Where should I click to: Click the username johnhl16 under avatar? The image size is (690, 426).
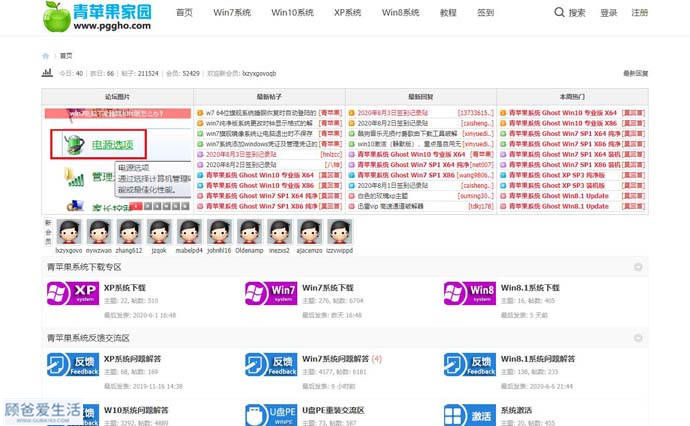pos(219,250)
